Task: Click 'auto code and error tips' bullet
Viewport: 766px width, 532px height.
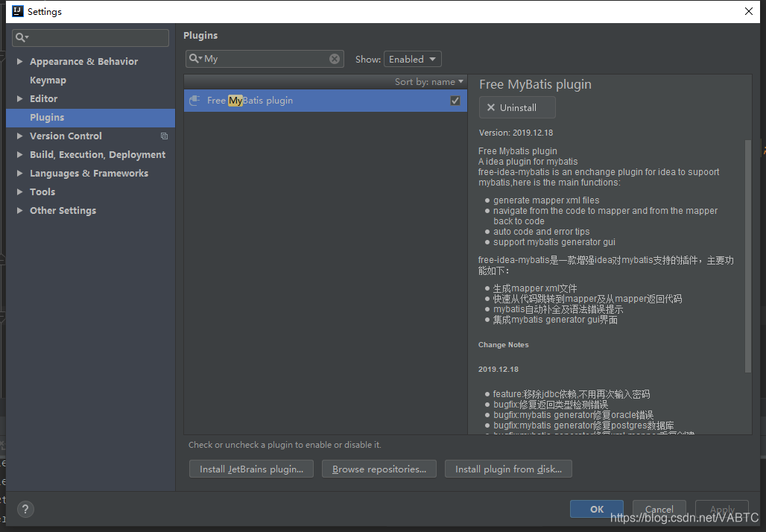Action: 541,232
